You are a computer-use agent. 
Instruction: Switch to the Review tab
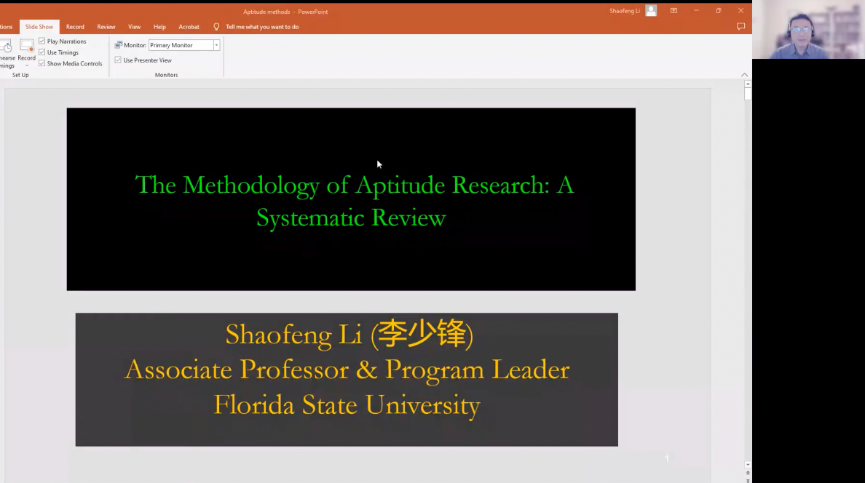106,27
